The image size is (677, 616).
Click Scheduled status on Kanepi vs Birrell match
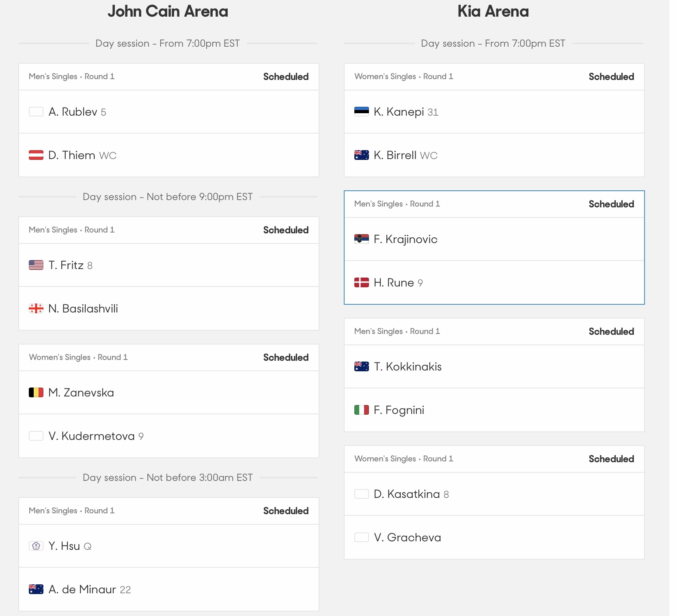tap(611, 77)
